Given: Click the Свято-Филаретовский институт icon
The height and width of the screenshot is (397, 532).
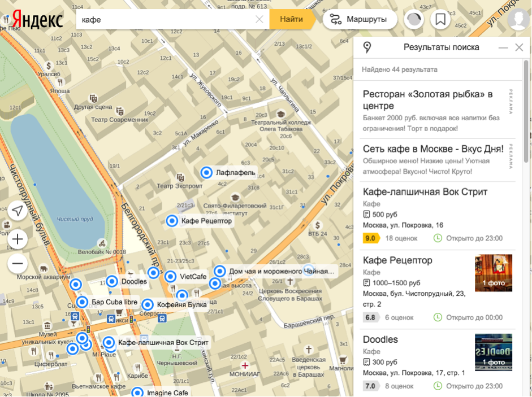Looking at the screenshot, I should click(235, 197).
